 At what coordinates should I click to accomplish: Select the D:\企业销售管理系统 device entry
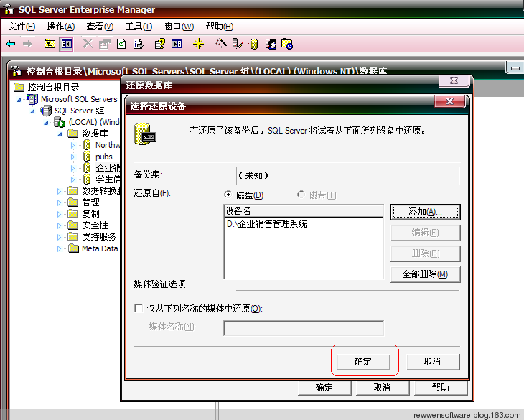click(x=267, y=224)
